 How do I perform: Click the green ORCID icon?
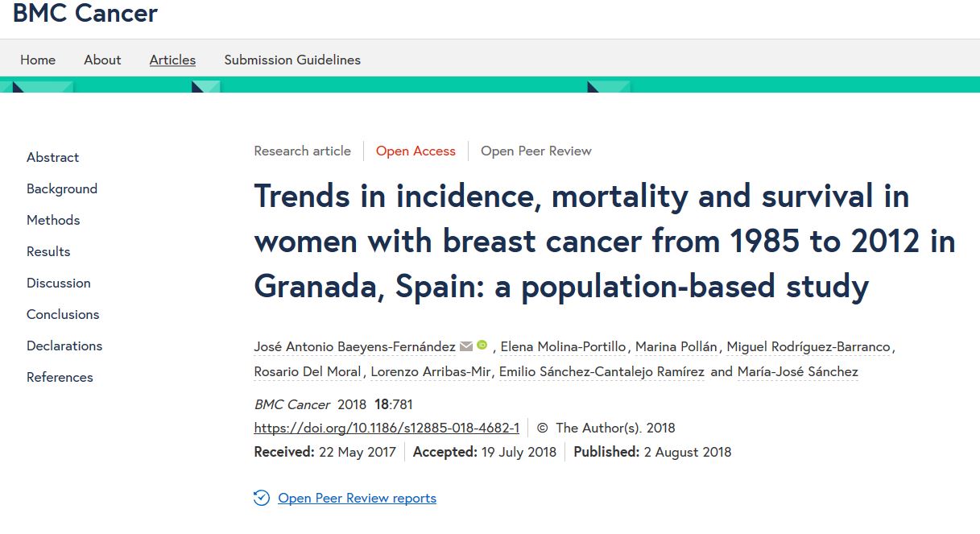coord(482,346)
